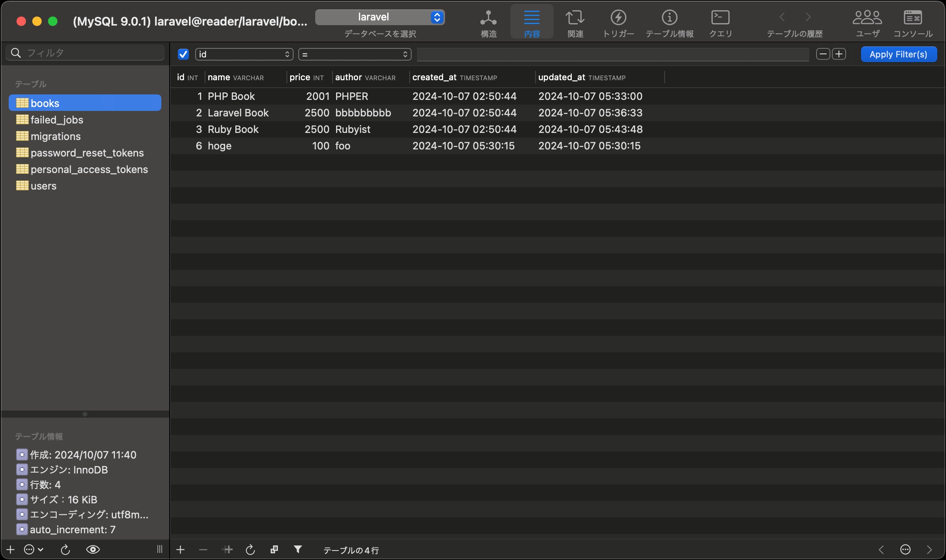Open the ユーザ (Users) manager

click(x=867, y=23)
